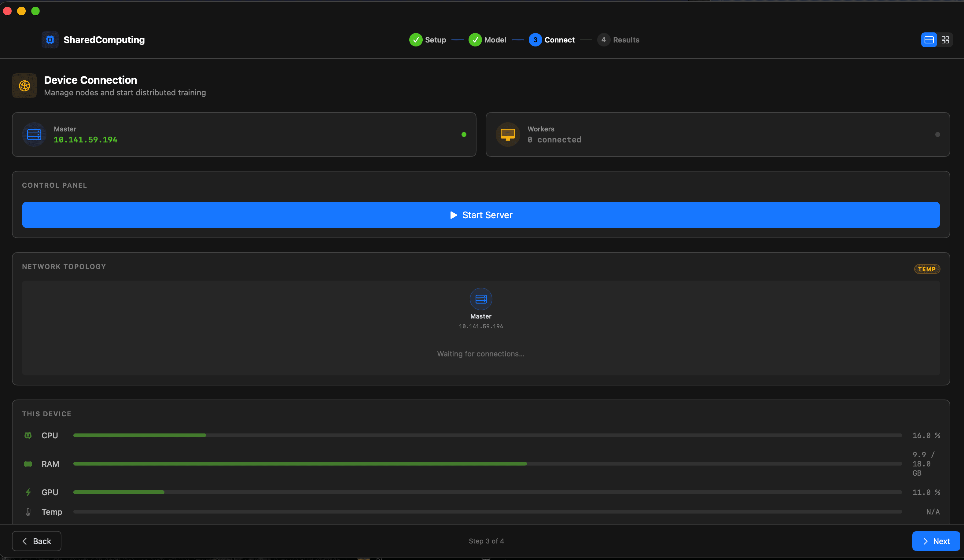Click the green Setup checkmark icon
The width and height of the screenshot is (964, 560).
pyautogui.click(x=416, y=40)
